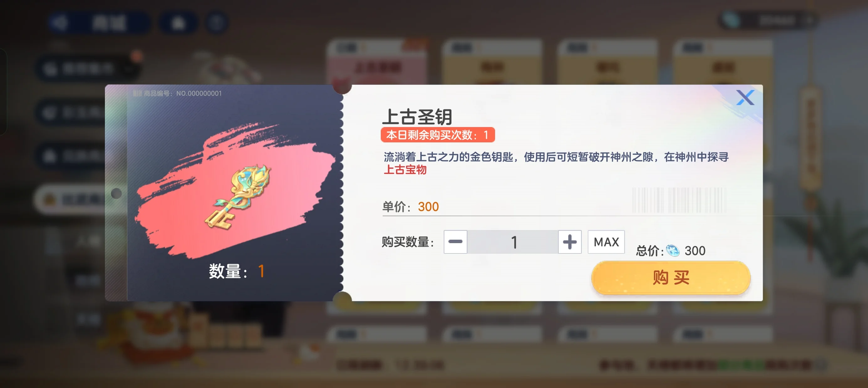The image size is (868, 388).
Task: Click the red 本日剩余购买次数 badge
Action: click(x=437, y=135)
